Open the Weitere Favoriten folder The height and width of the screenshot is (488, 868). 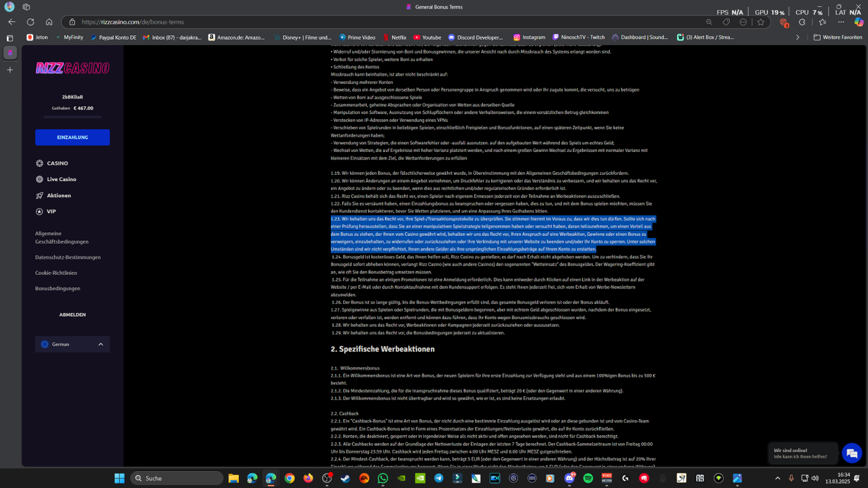(837, 37)
